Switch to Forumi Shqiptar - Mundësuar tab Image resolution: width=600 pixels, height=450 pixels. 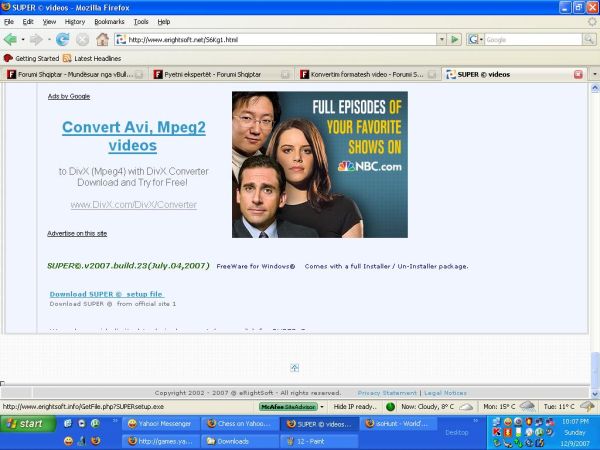click(75, 74)
